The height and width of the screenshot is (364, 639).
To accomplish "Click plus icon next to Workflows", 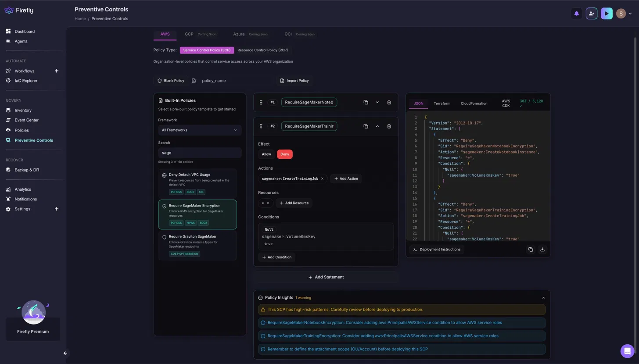I will 57,71.
